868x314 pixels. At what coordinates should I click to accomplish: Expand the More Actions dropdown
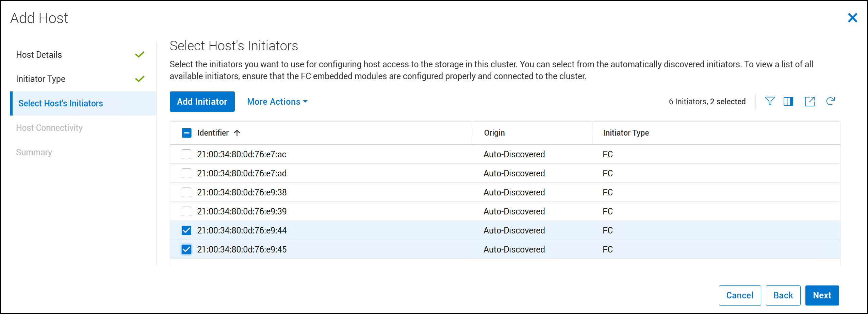click(x=277, y=102)
